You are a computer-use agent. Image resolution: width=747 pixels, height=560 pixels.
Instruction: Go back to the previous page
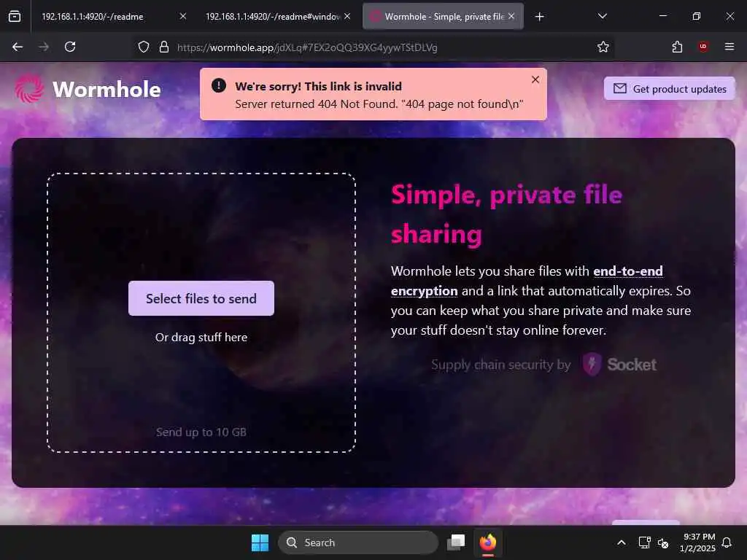(x=18, y=47)
